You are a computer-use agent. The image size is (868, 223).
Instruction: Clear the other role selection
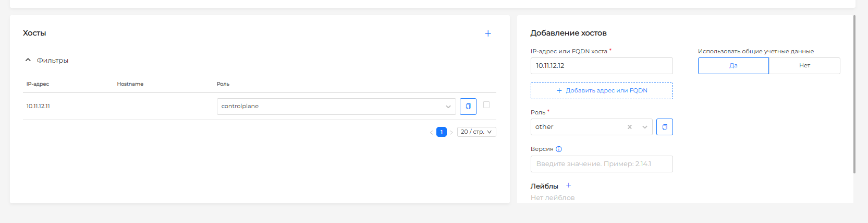[630, 127]
